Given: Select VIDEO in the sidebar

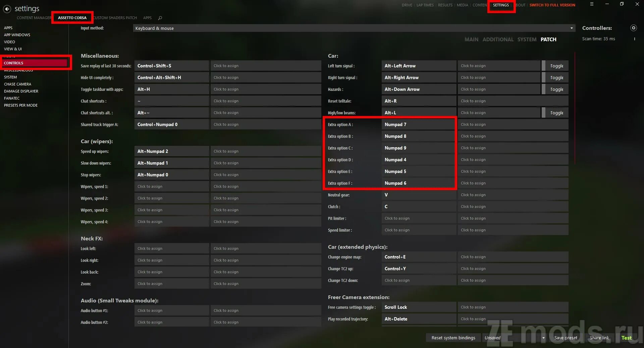Looking at the screenshot, I should coord(9,42).
